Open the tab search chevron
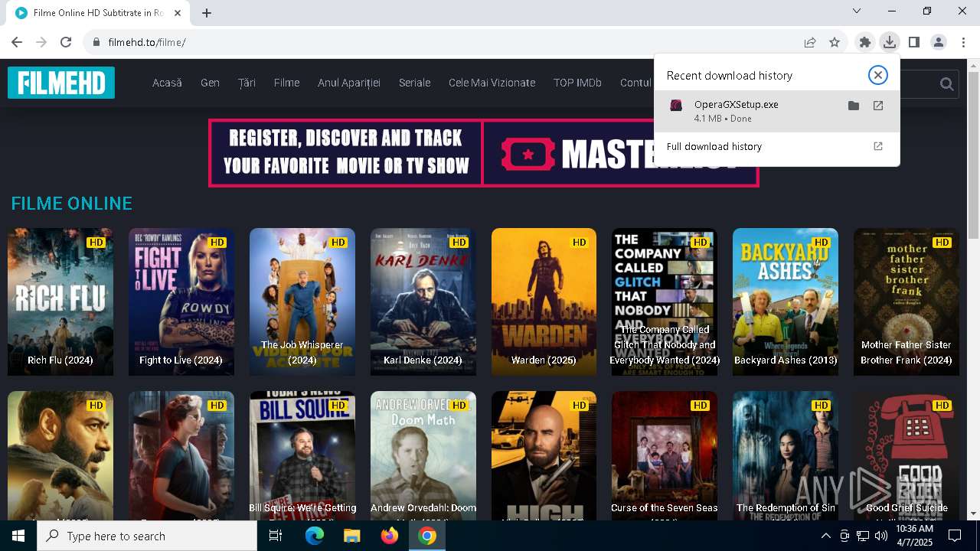Image resolution: width=980 pixels, height=551 pixels. [x=857, y=11]
